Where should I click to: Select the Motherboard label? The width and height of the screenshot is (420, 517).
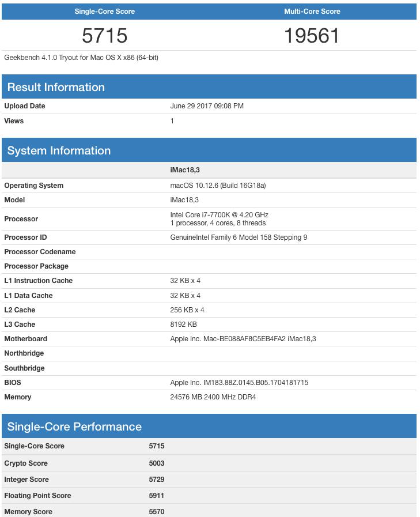(26, 339)
